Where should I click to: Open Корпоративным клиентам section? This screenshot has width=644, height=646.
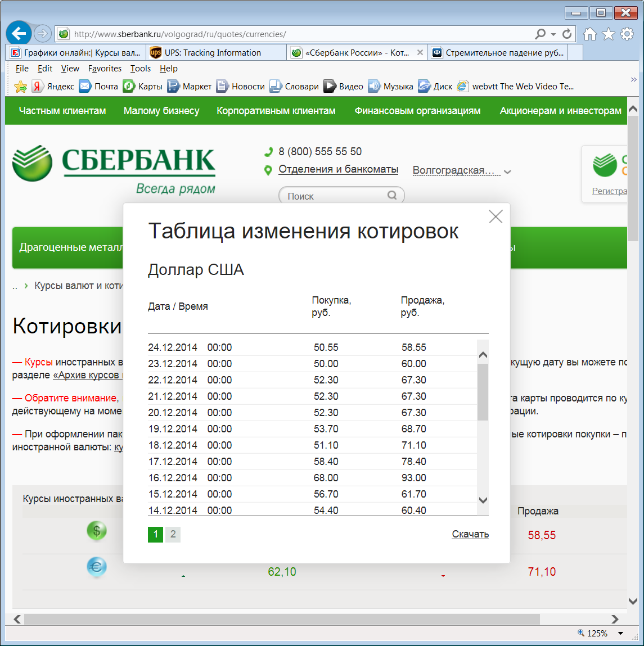(276, 111)
